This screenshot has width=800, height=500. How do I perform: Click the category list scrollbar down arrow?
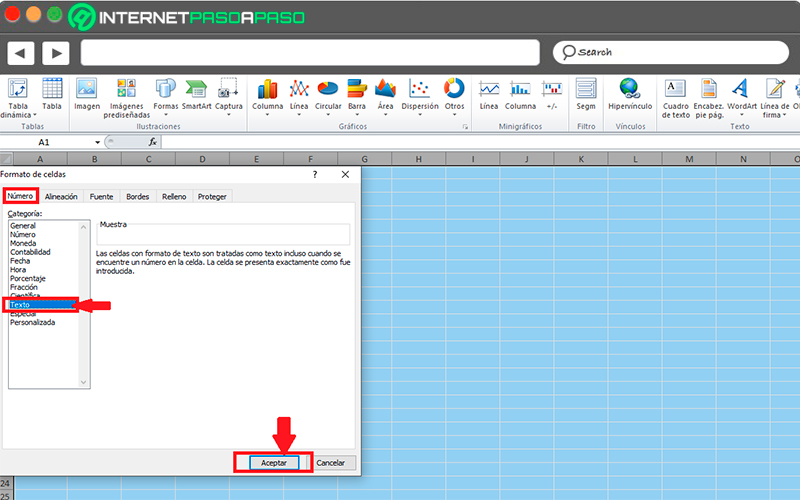[x=84, y=382]
